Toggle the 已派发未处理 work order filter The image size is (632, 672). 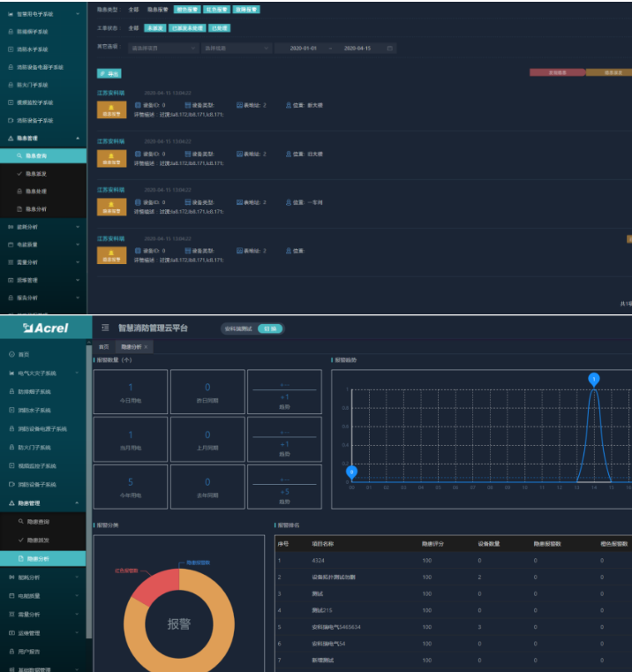click(x=187, y=28)
